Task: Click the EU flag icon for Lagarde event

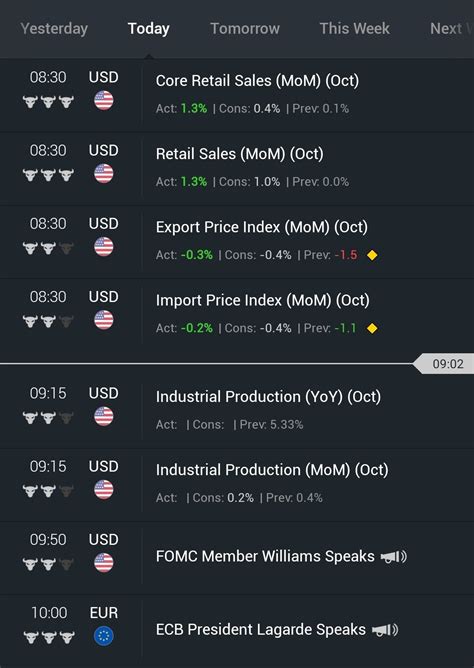Action: click(103, 636)
